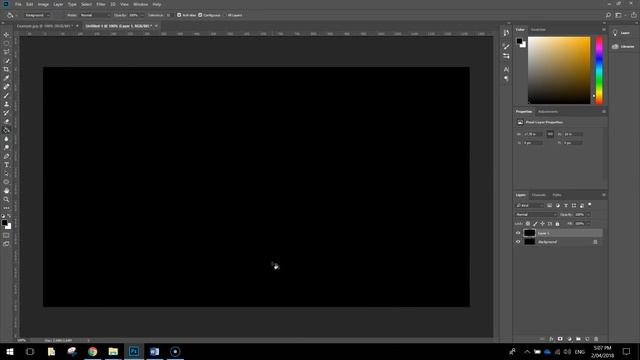Switch to the Swatches tab
Viewport: 640px width, 360px height.
click(538, 29)
